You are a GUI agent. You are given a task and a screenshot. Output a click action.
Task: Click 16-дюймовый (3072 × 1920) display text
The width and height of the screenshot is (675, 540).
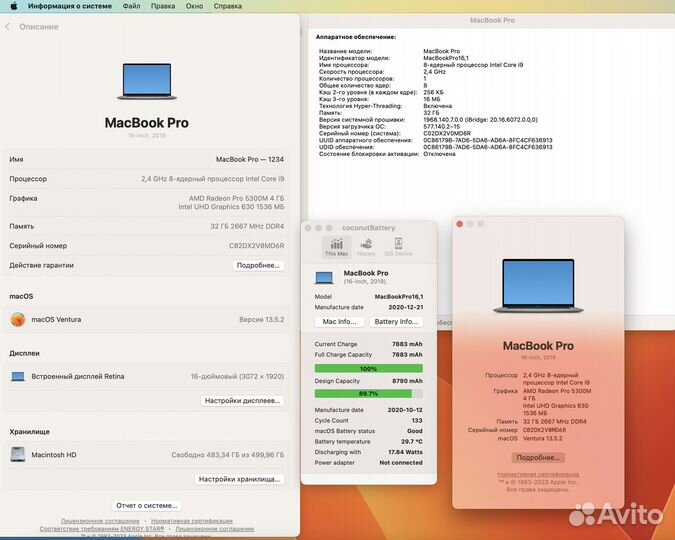[237, 376]
